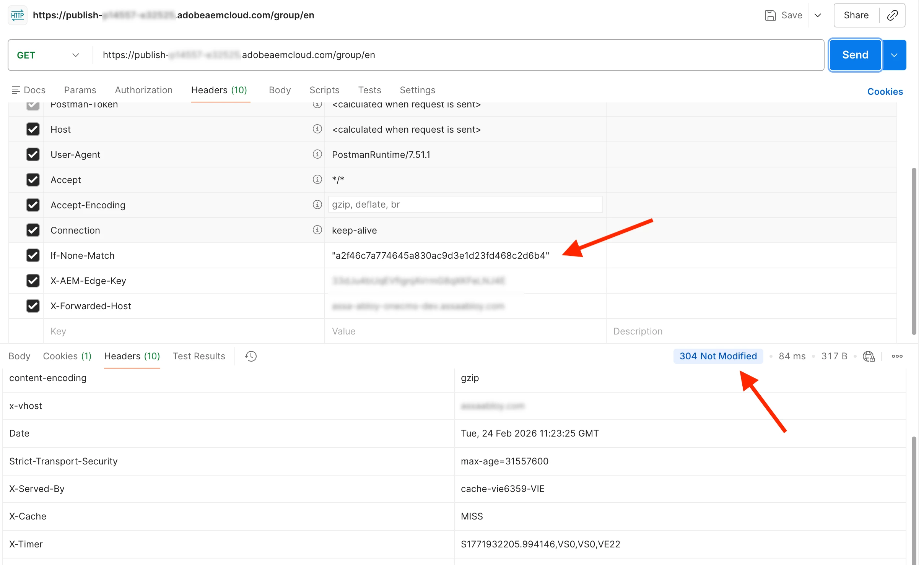Toggle the Accept-Encoding header checkbox
Screen dimensions: 924x565
pyautogui.click(x=33, y=205)
